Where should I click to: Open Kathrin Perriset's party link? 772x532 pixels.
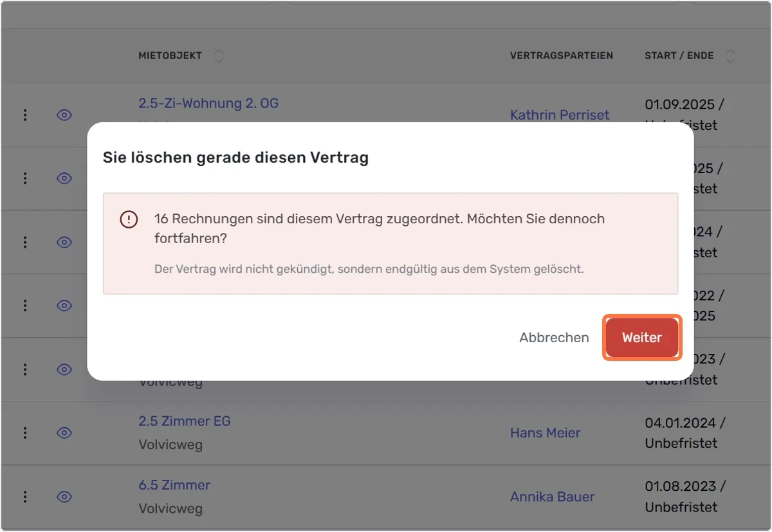tap(560, 115)
